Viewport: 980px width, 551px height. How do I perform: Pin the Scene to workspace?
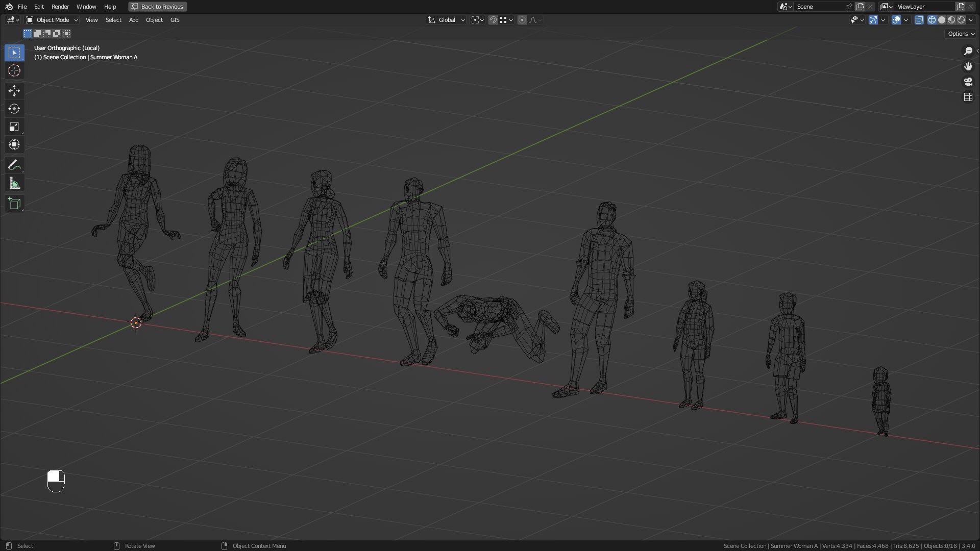(x=849, y=7)
